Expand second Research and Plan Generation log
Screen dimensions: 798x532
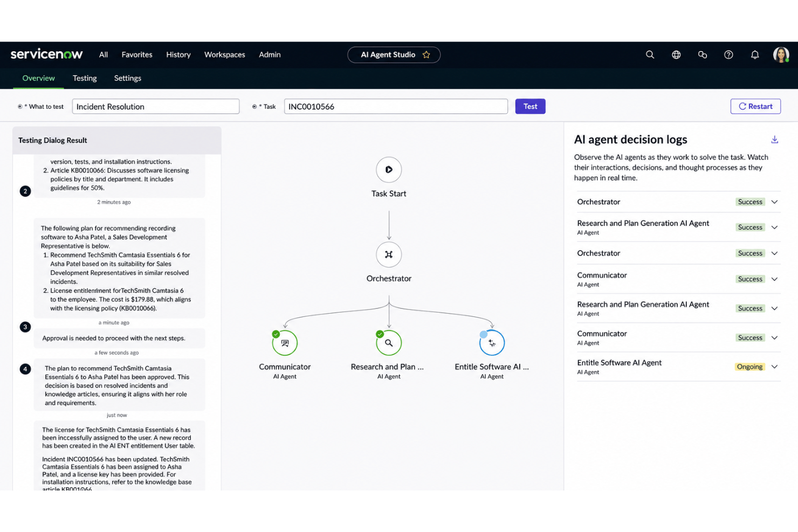pos(774,308)
